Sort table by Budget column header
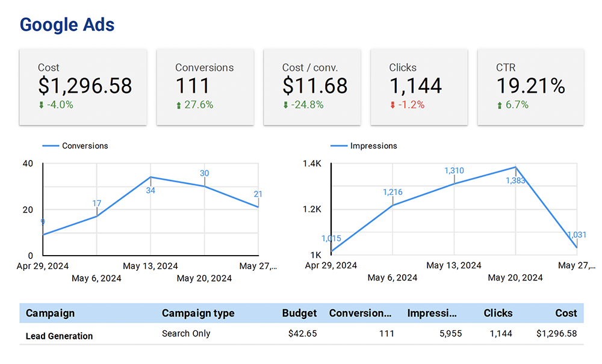Image resolution: width=602 pixels, height=364 pixels. (299, 313)
